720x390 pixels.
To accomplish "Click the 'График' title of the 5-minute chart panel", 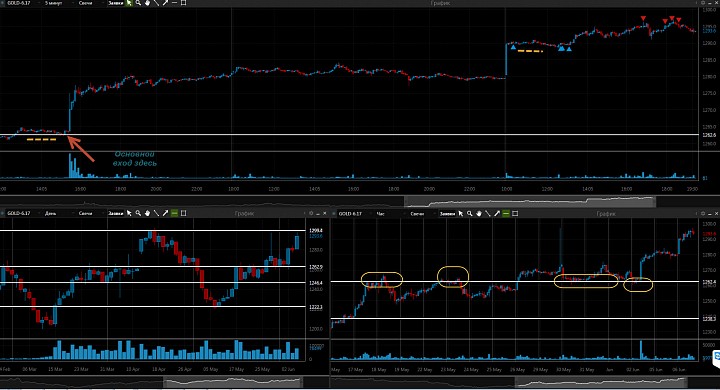I will (x=440, y=3).
